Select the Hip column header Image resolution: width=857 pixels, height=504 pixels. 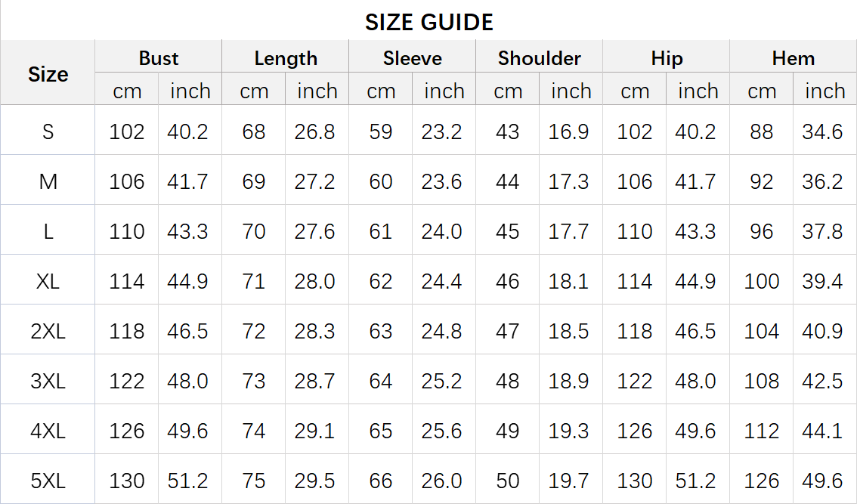667,58
